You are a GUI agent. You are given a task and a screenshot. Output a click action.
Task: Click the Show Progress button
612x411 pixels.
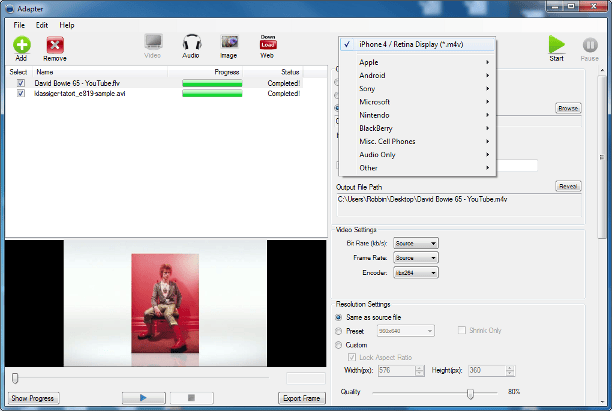click(33, 398)
